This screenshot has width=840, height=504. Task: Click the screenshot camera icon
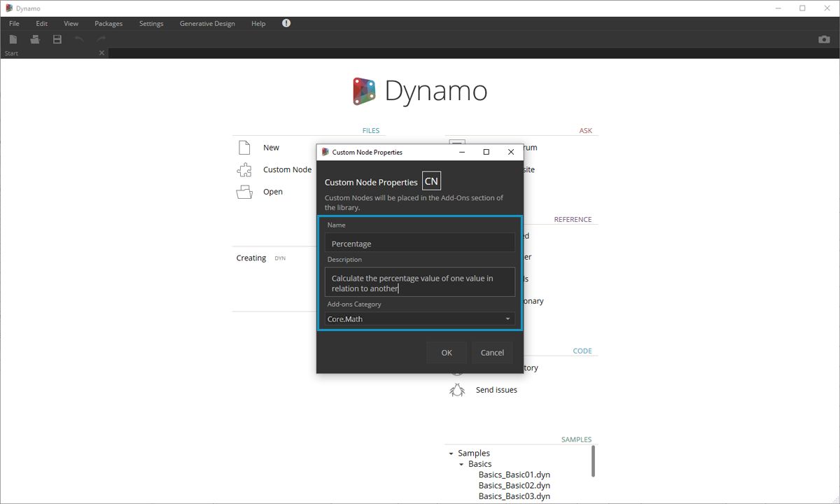tap(824, 39)
